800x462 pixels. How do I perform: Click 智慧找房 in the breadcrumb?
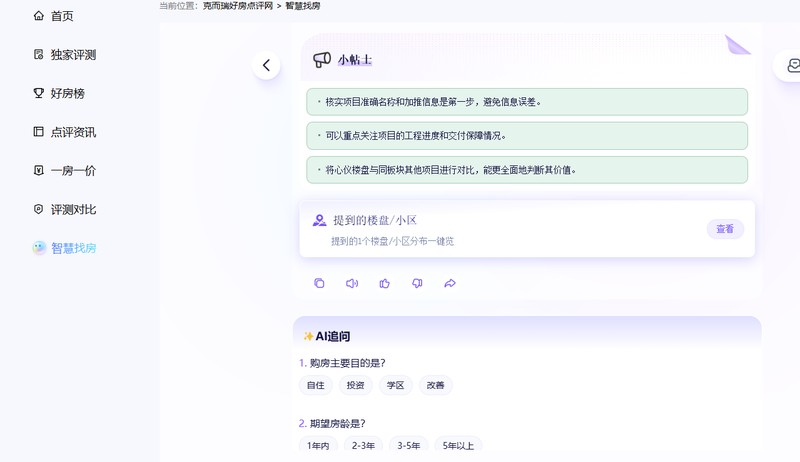303,6
